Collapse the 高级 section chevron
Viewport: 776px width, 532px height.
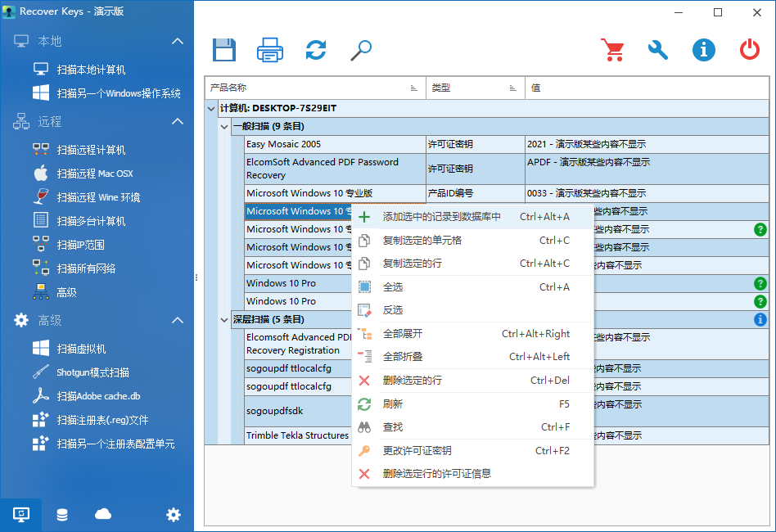tap(177, 320)
